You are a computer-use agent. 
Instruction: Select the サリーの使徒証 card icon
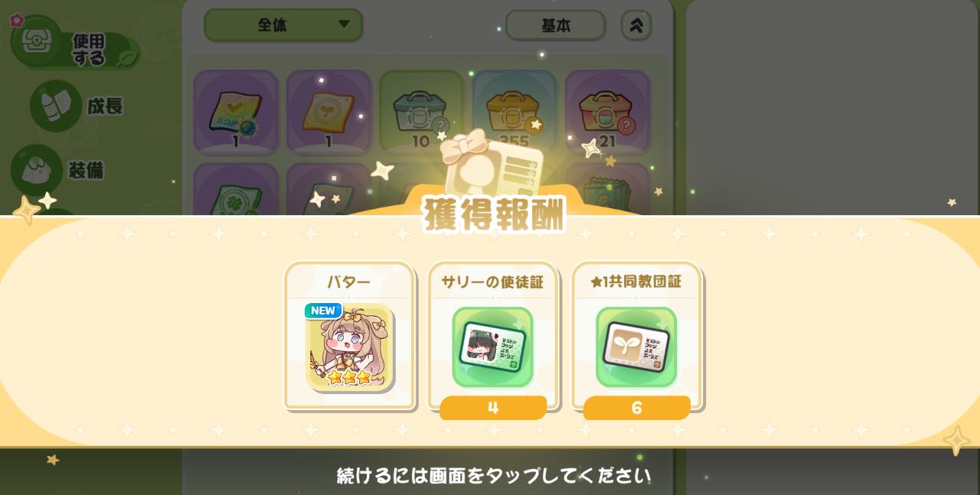coord(493,347)
